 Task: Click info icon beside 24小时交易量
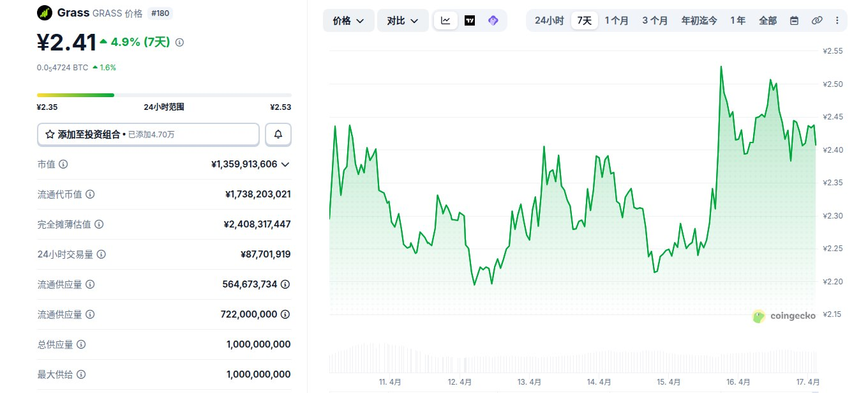101,254
